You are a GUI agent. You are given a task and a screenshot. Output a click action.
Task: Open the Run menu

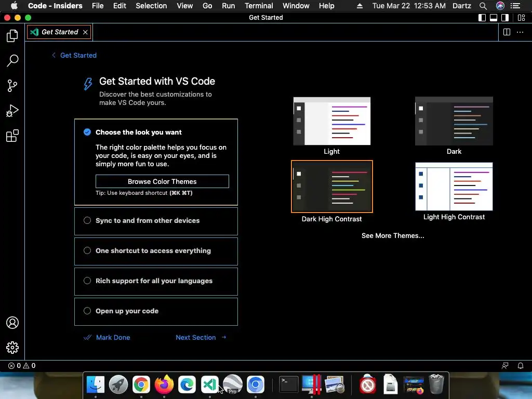tap(229, 6)
